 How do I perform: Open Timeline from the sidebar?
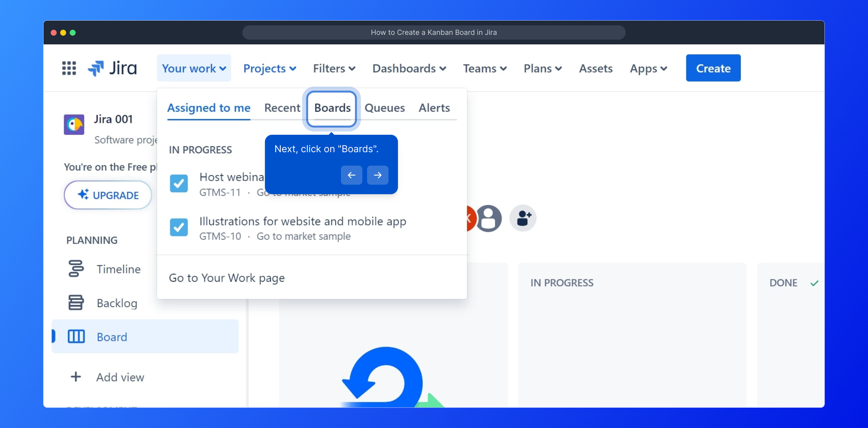click(118, 269)
